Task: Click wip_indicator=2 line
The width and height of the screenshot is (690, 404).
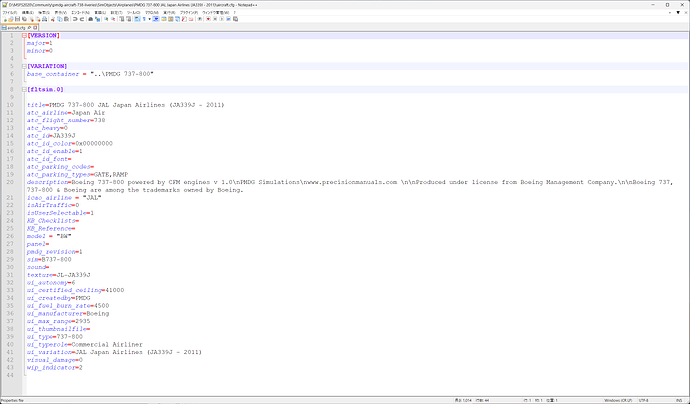Action: pyautogui.click(x=55, y=367)
